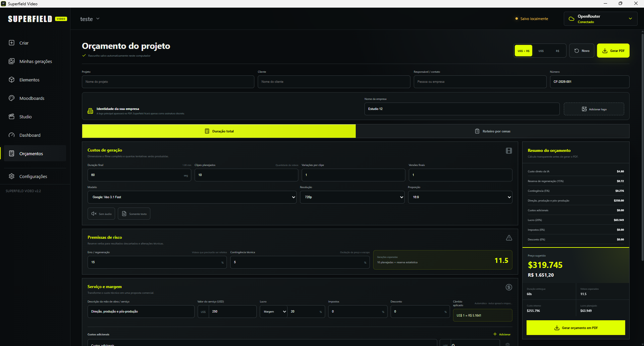This screenshot has height=346, width=644.
Task: Click the Novo button
Action: pos(582,51)
